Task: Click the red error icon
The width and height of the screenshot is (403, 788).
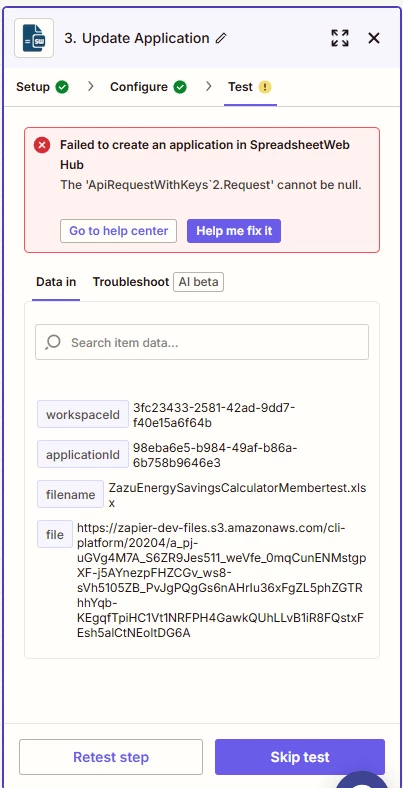Action: pos(42,146)
